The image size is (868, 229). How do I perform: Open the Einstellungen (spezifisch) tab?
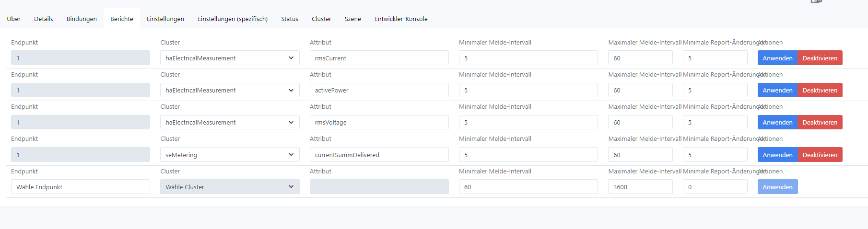[x=233, y=19]
